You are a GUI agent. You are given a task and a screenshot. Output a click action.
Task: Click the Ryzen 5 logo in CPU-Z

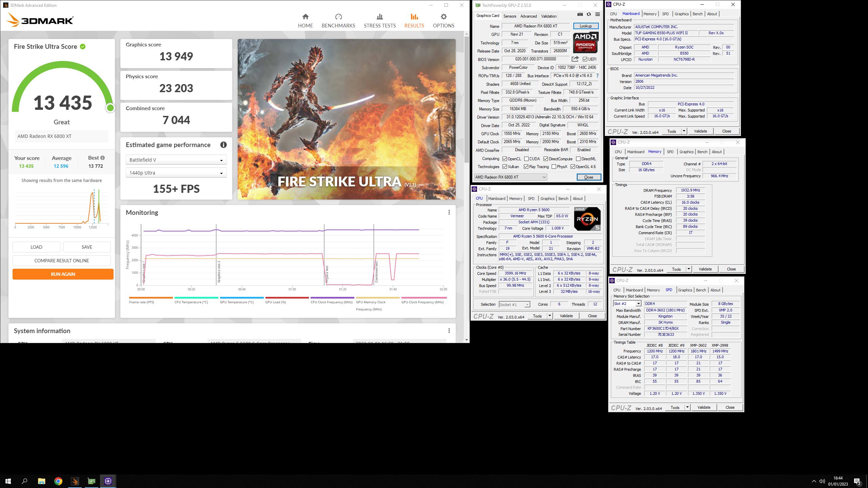[588, 219]
